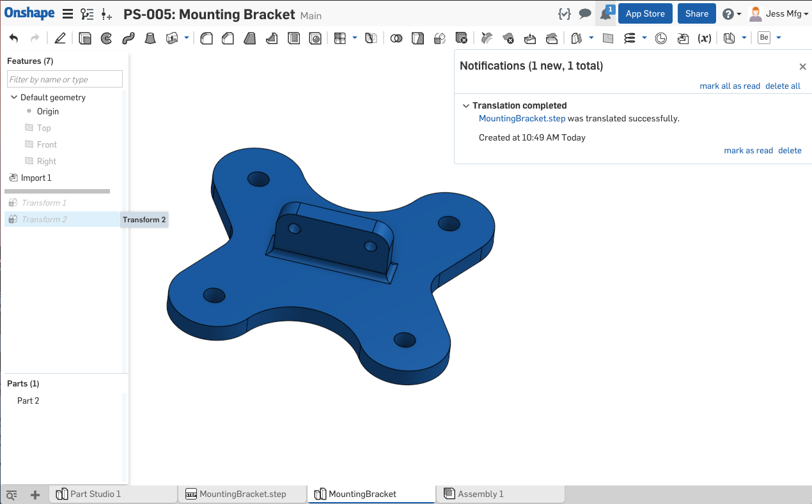
Task: Open the hamburger document menu
Action: coord(67,14)
